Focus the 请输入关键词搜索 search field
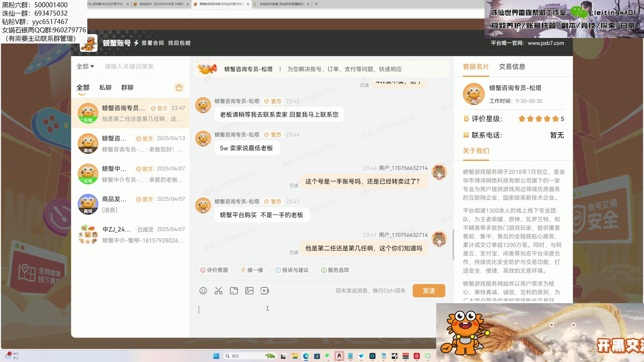Screen dimensions: 644x362 (x=144, y=66)
